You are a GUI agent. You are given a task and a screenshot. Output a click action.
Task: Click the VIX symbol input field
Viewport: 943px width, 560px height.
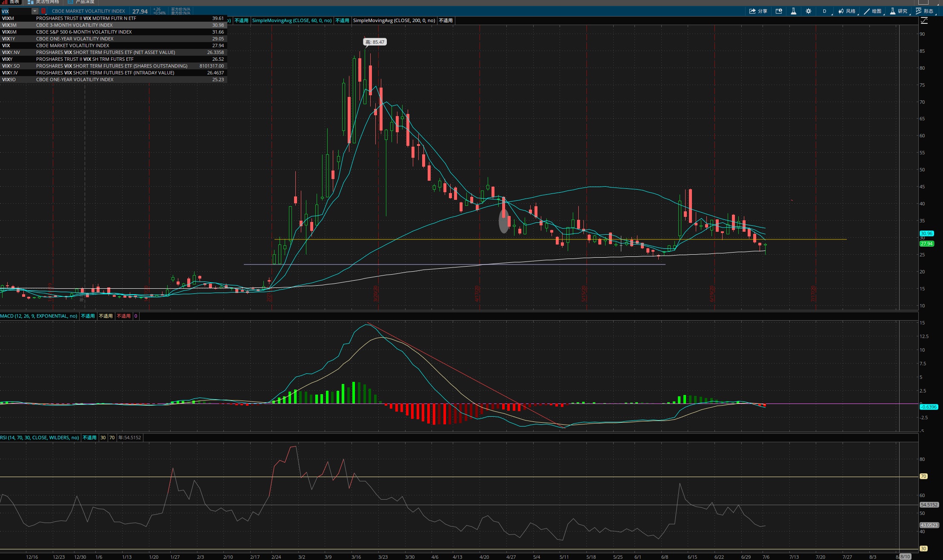pos(16,11)
